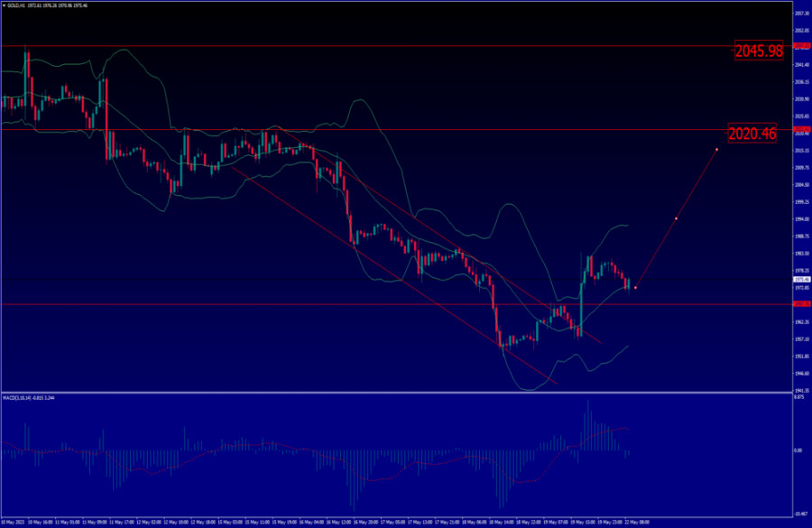Click 1983.50 on the price axis
The height and width of the screenshot is (528, 812).
point(802,254)
